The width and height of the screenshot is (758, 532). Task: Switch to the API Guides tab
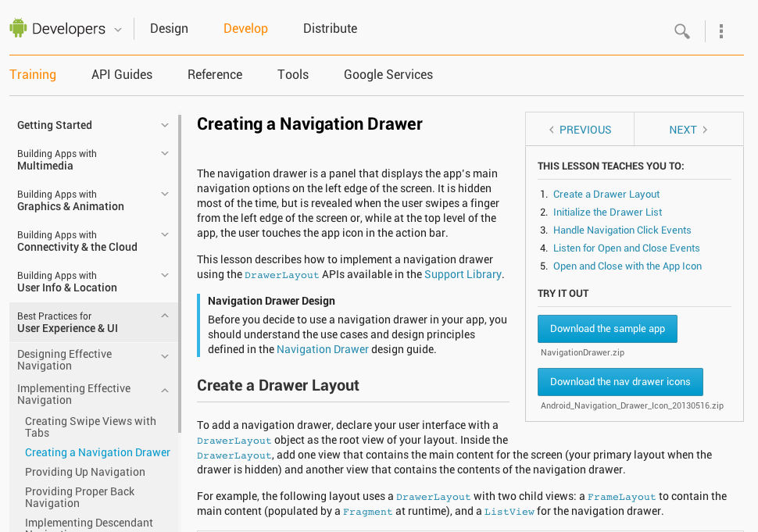point(121,74)
